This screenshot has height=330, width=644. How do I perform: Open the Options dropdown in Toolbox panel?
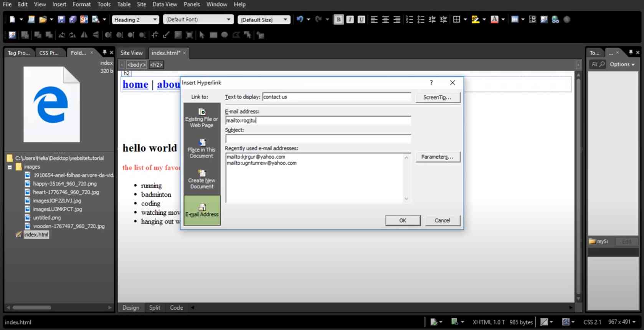[622, 64]
